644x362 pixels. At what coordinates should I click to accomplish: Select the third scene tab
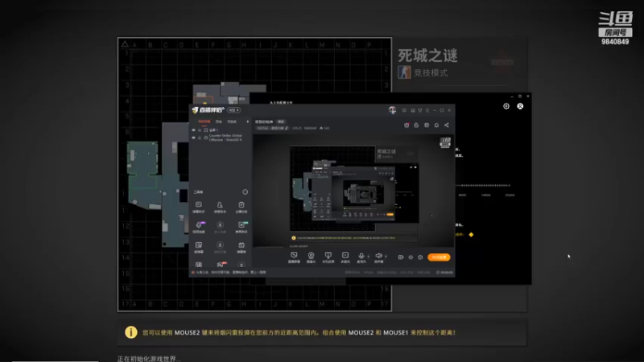click(232, 121)
